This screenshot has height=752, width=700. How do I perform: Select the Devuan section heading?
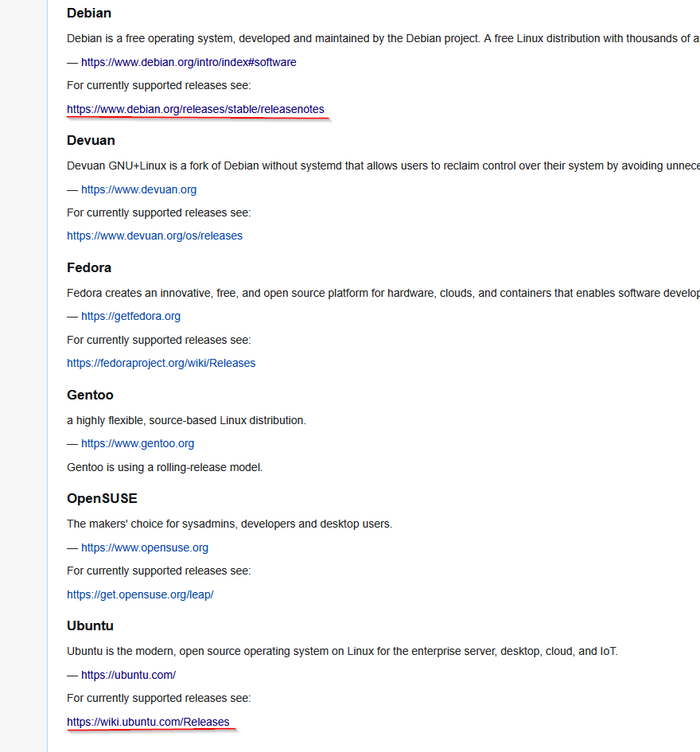(x=91, y=140)
